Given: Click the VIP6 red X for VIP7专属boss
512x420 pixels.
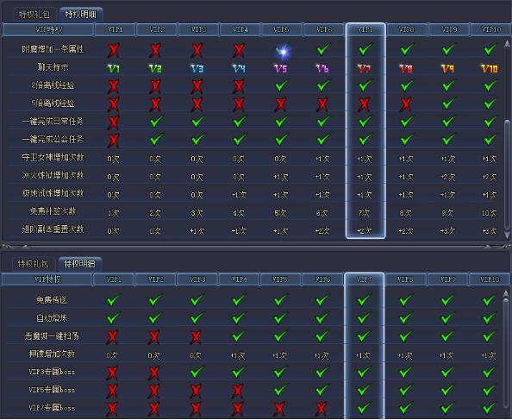Looking at the screenshot, I should pos(322,408).
